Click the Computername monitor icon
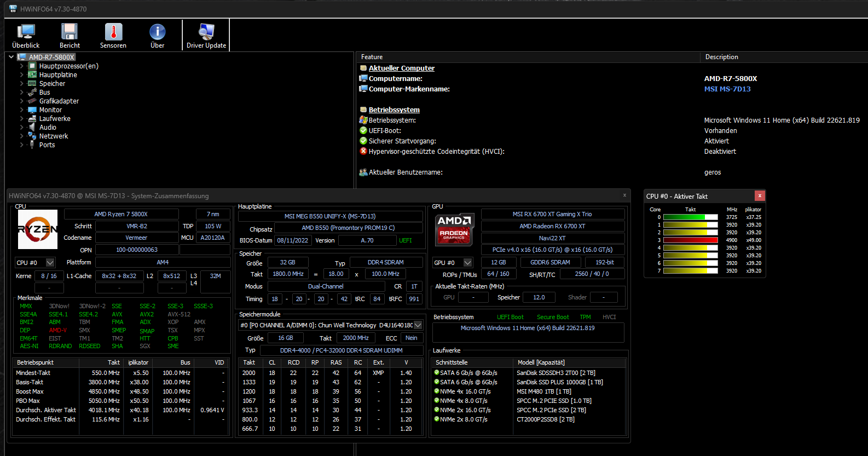Screen dimensions: 868x456 363,78
